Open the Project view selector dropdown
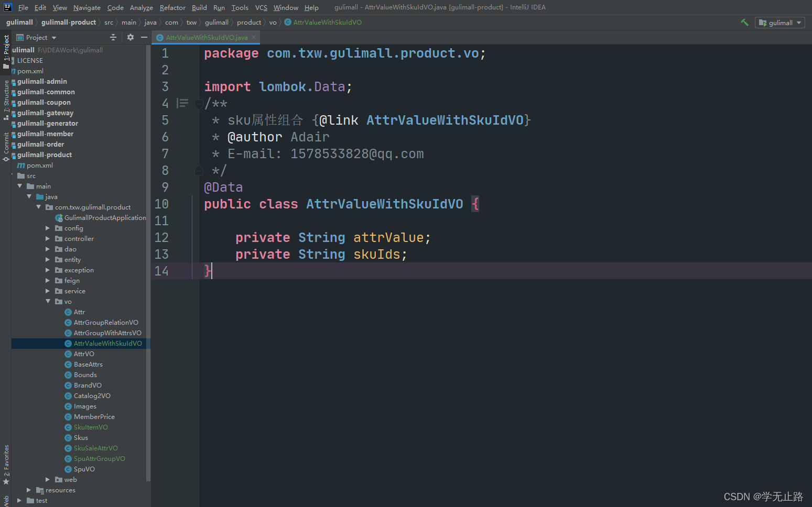The height and width of the screenshot is (507, 812). 36,38
